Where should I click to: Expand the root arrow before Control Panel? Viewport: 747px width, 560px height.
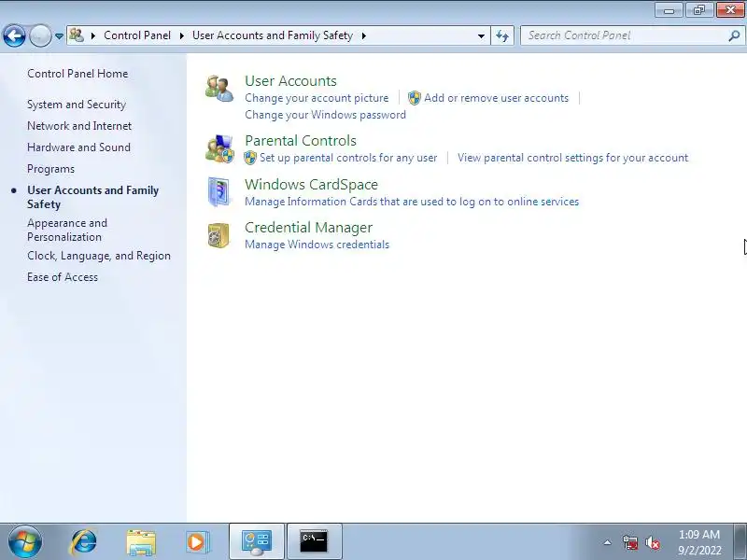(92, 35)
